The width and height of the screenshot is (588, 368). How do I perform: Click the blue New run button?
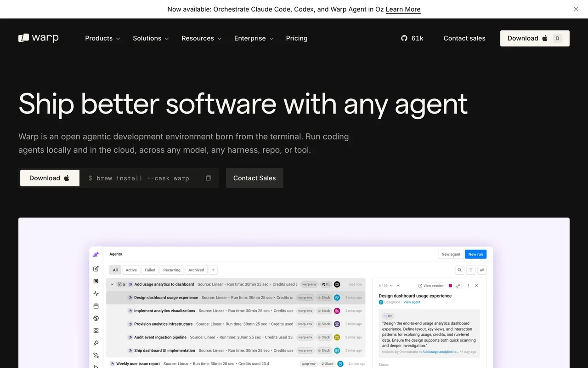pos(475,254)
